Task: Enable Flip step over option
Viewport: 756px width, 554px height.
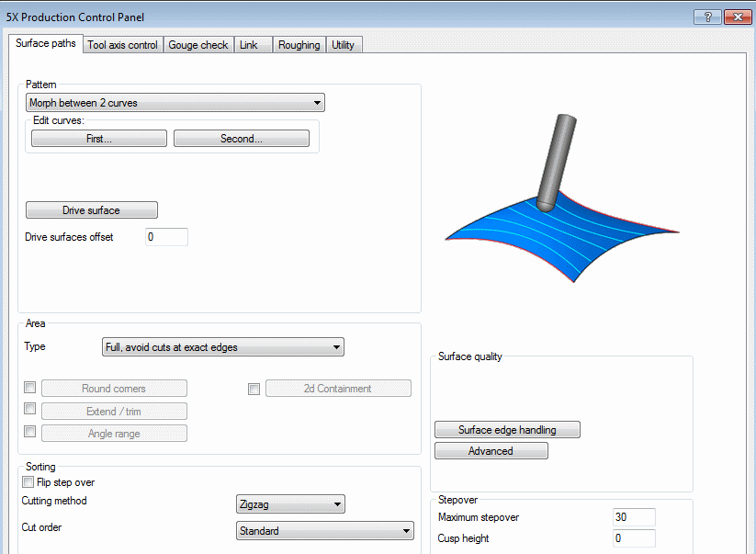Action: pyautogui.click(x=28, y=482)
